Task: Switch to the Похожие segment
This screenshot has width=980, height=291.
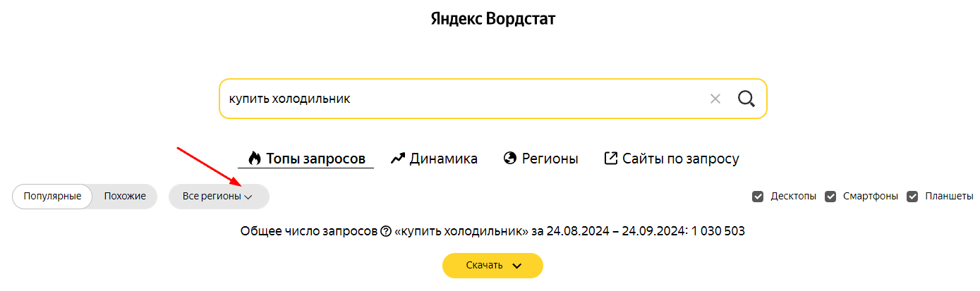Action: pos(125,197)
